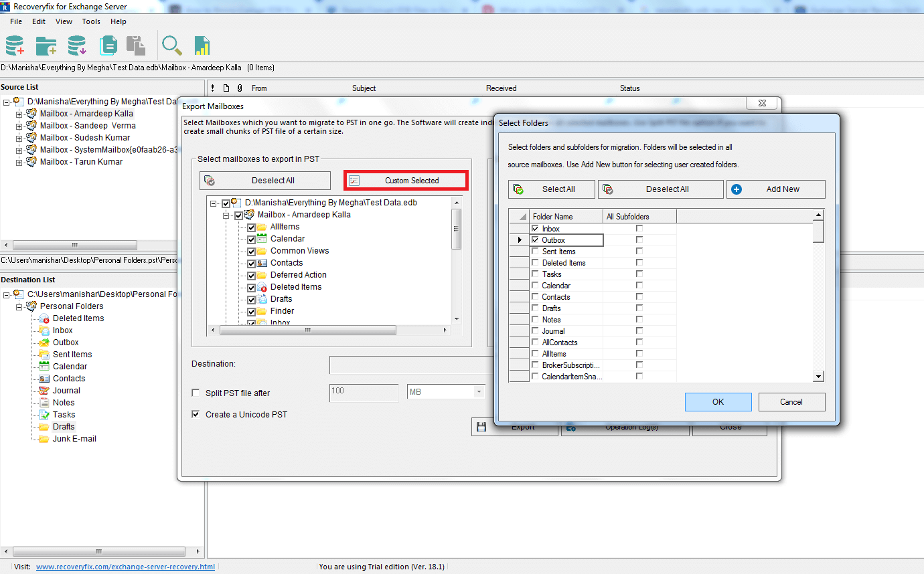The height and width of the screenshot is (574, 924).
Task: Select the Export database toolbar icon
Action: point(76,45)
